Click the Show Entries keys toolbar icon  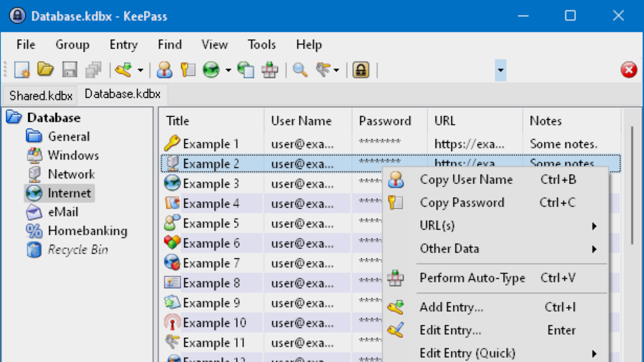pyautogui.click(x=324, y=70)
